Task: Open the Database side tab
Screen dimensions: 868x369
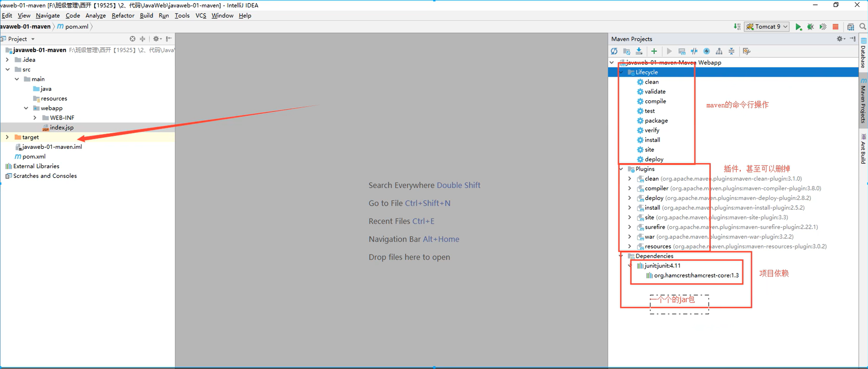Action: click(x=864, y=53)
